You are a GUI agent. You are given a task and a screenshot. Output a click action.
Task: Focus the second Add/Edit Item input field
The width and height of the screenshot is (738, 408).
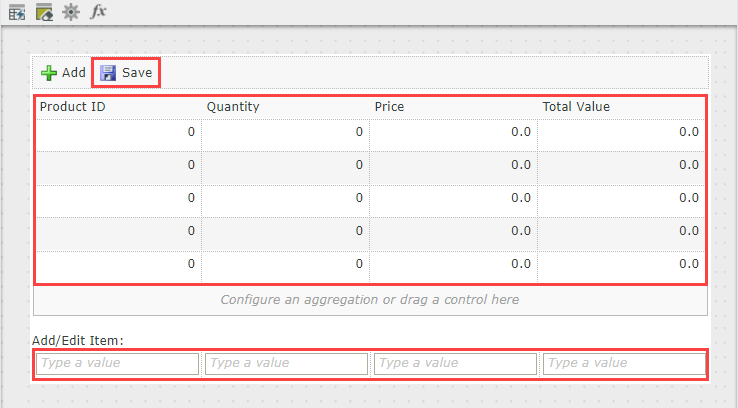tap(285, 363)
